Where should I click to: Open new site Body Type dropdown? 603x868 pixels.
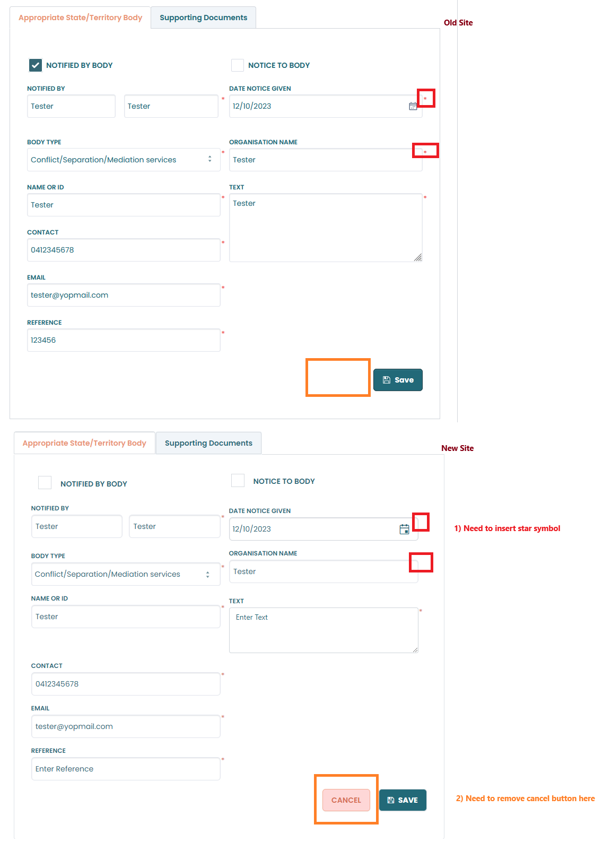tap(126, 574)
